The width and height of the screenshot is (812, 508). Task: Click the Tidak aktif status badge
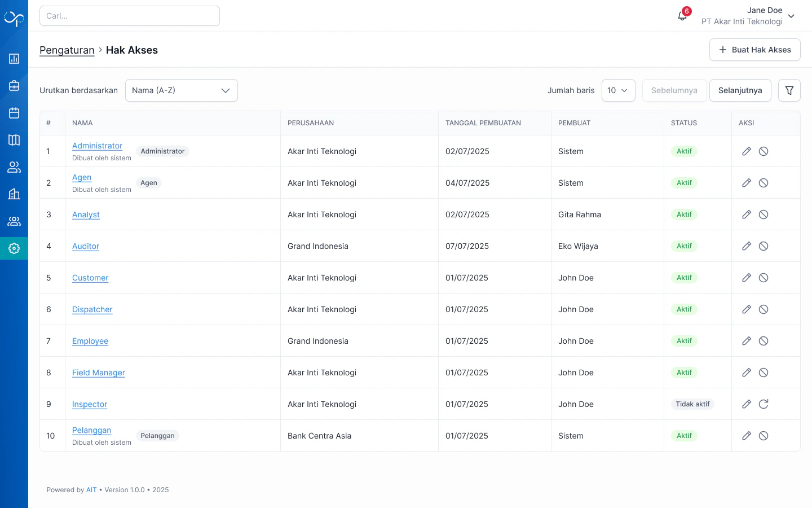[692, 404]
